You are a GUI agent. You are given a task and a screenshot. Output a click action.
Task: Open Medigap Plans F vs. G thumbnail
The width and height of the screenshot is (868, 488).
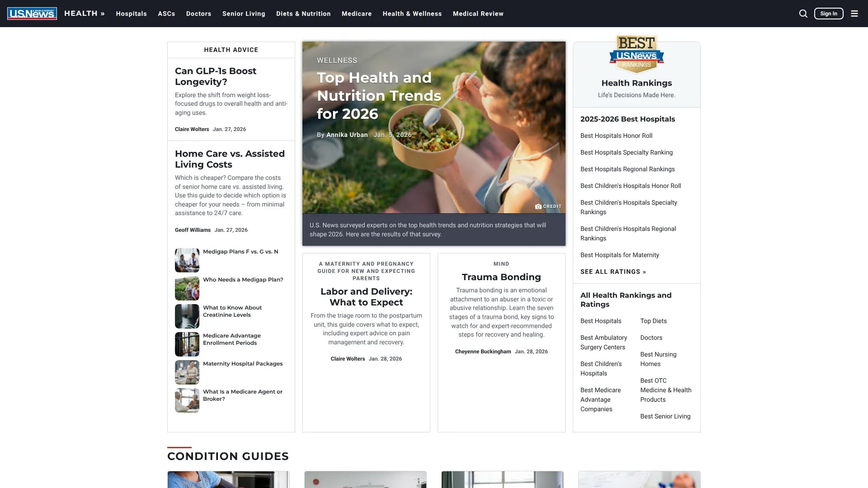187,260
